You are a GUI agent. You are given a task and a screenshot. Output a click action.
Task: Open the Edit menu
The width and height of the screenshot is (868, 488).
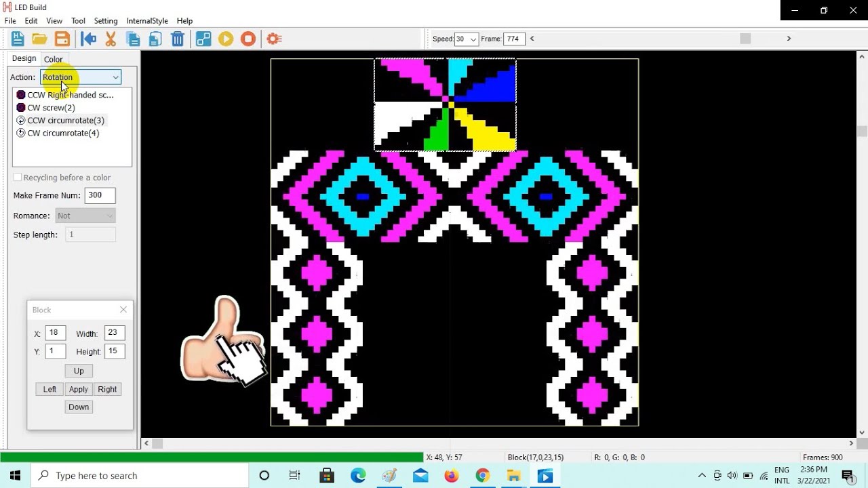click(31, 21)
